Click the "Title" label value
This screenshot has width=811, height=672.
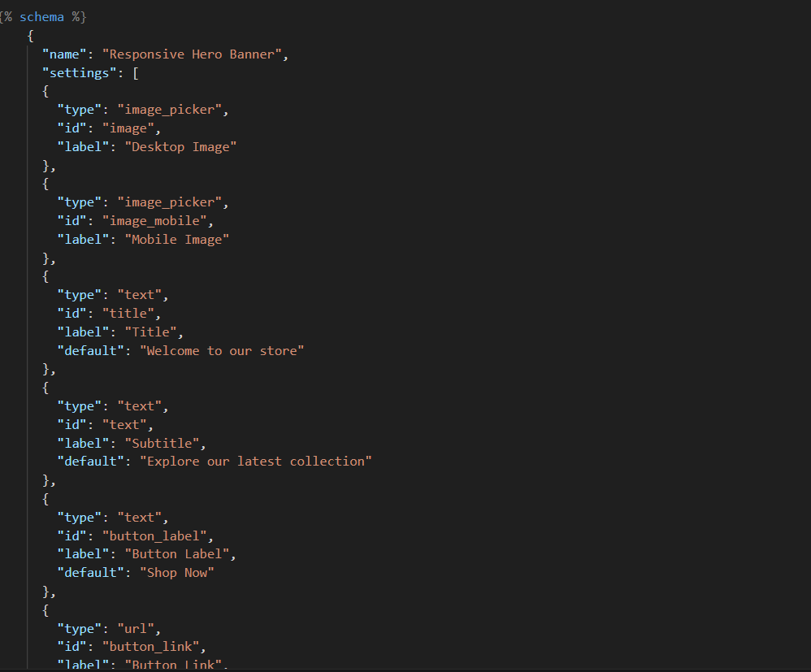click(150, 332)
